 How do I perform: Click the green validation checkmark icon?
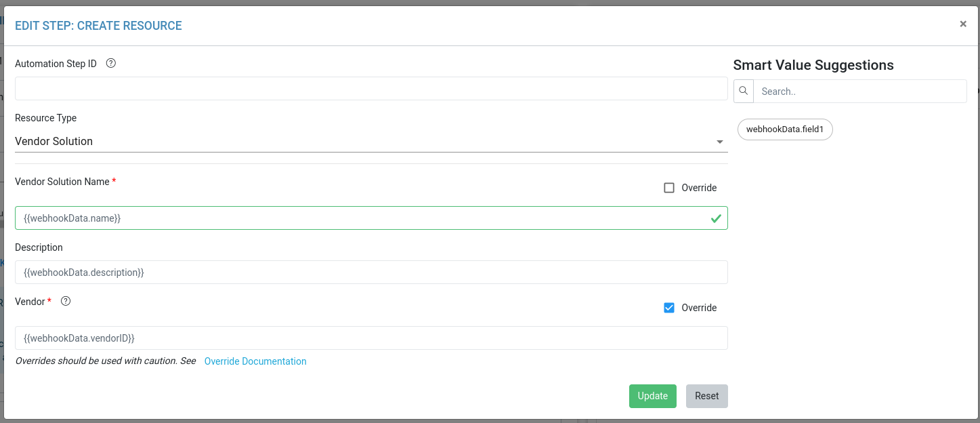pos(716,218)
